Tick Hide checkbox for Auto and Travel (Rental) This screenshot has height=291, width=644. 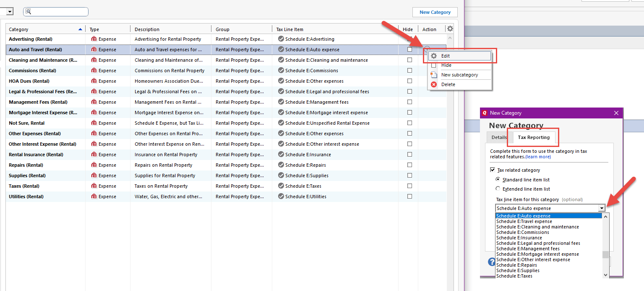410,49
